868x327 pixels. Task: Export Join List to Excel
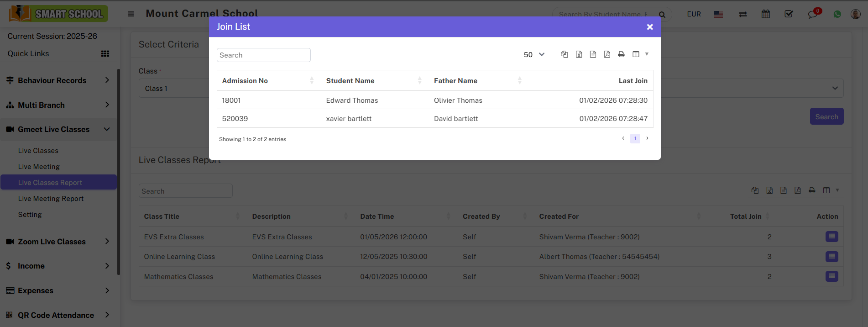point(579,54)
